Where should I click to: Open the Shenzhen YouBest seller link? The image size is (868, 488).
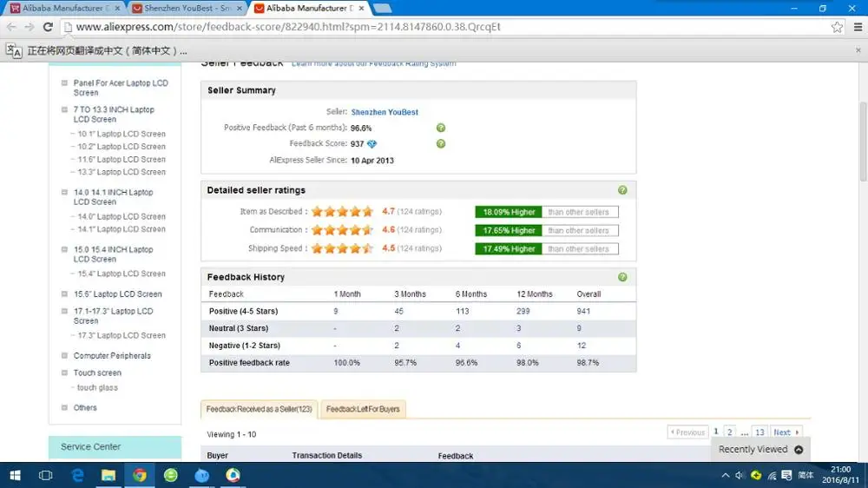tap(385, 112)
